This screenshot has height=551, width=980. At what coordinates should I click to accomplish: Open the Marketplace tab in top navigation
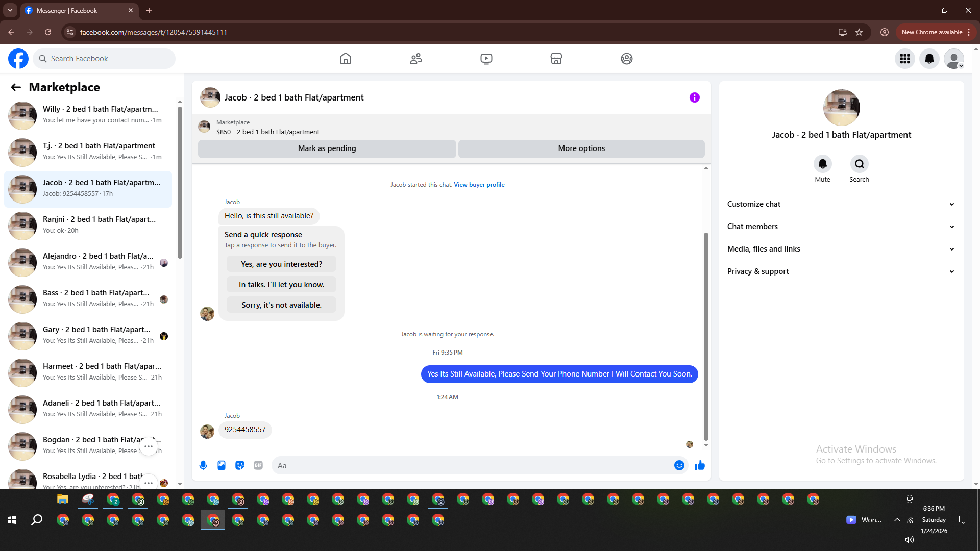pyautogui.click(x=556, y=59)
